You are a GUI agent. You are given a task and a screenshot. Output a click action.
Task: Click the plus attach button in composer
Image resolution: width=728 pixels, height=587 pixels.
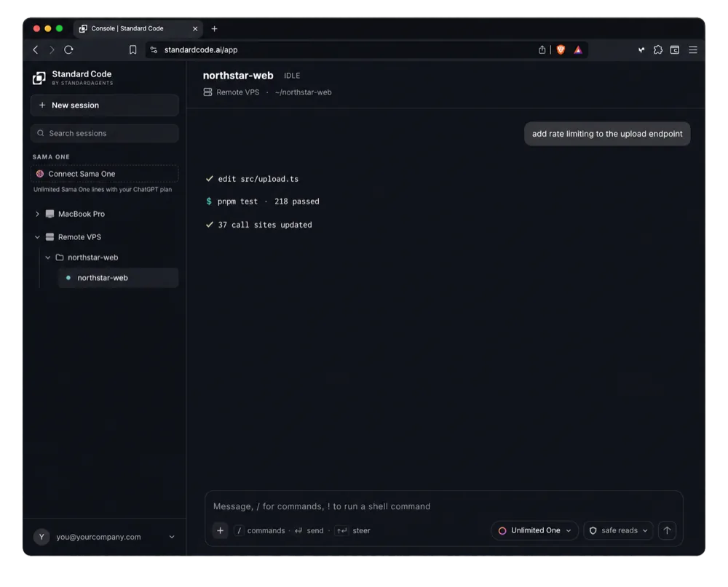220,530
